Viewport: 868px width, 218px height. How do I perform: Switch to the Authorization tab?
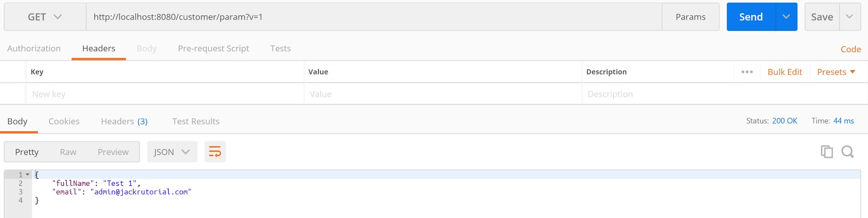(34, 48)
